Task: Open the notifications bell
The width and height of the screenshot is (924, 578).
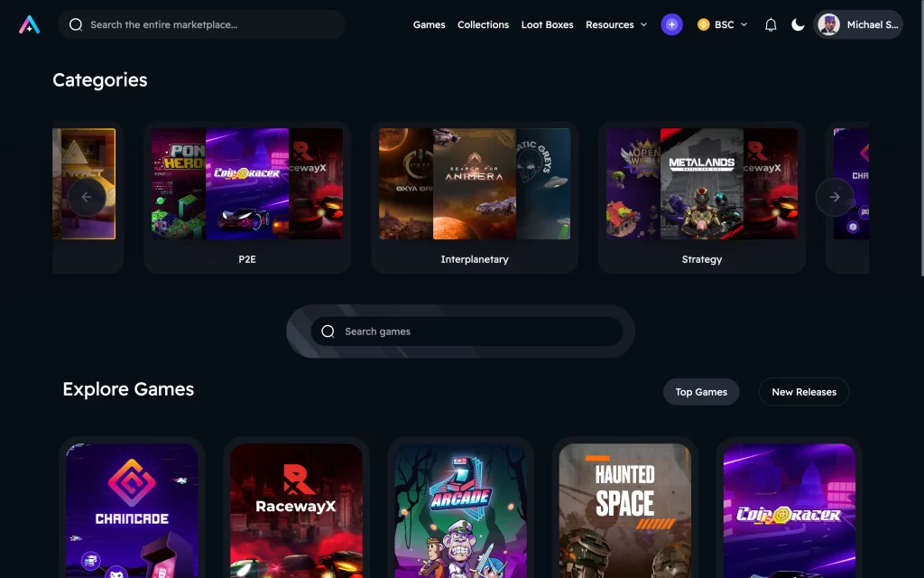Action: 771,24
